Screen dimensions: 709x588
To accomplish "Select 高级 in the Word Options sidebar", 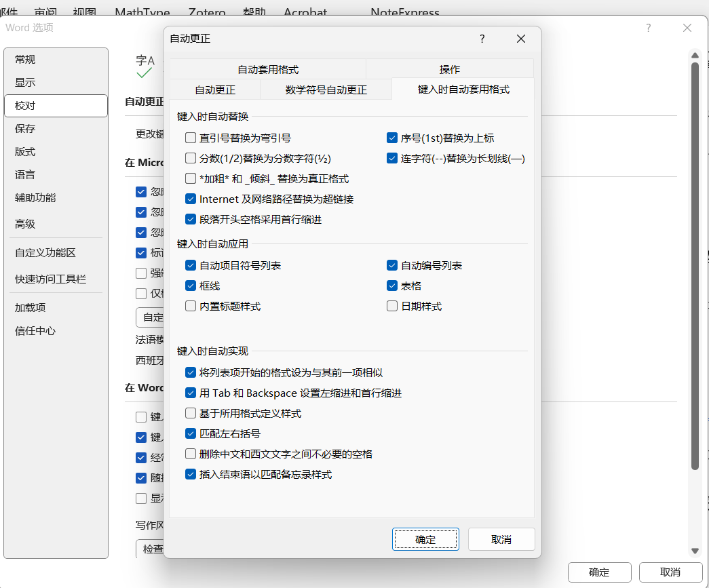I will pyautogui.click(x=24, y=224).
